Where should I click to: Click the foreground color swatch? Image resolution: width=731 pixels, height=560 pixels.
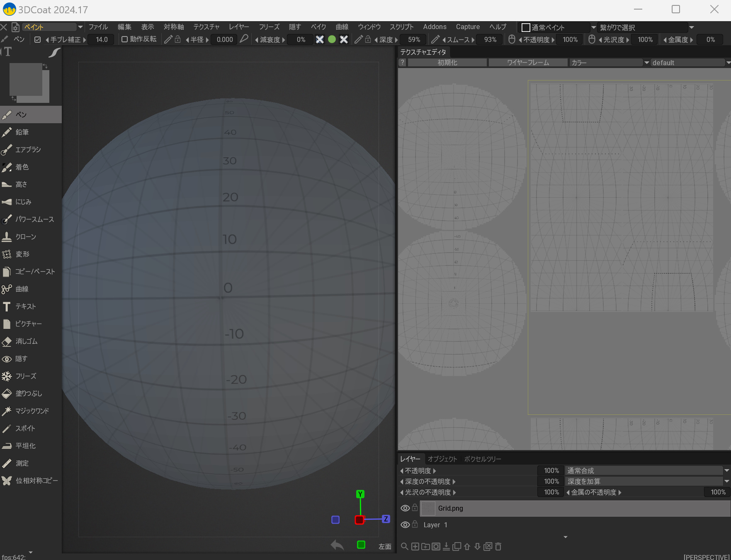(x=26, y=79)
